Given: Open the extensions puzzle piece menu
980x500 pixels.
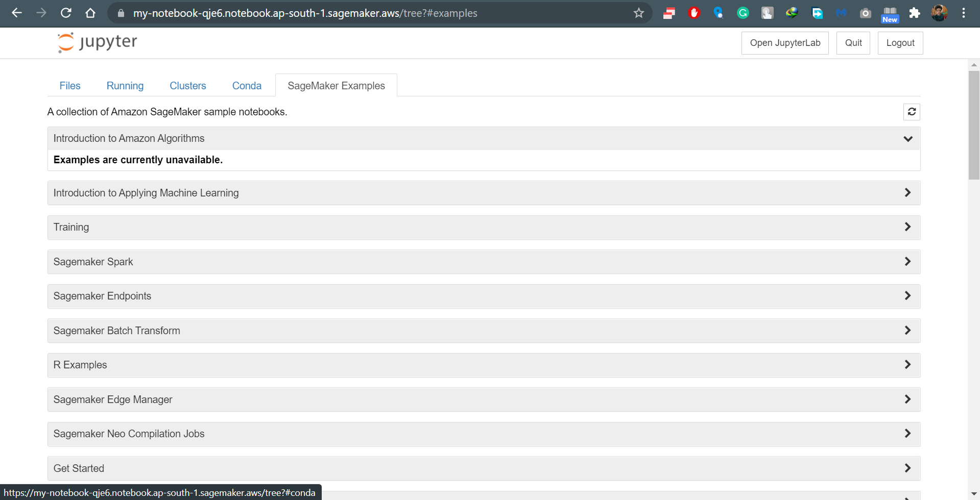Looking at the screenshot, I should pyautogui.click(x=914, y=13).
